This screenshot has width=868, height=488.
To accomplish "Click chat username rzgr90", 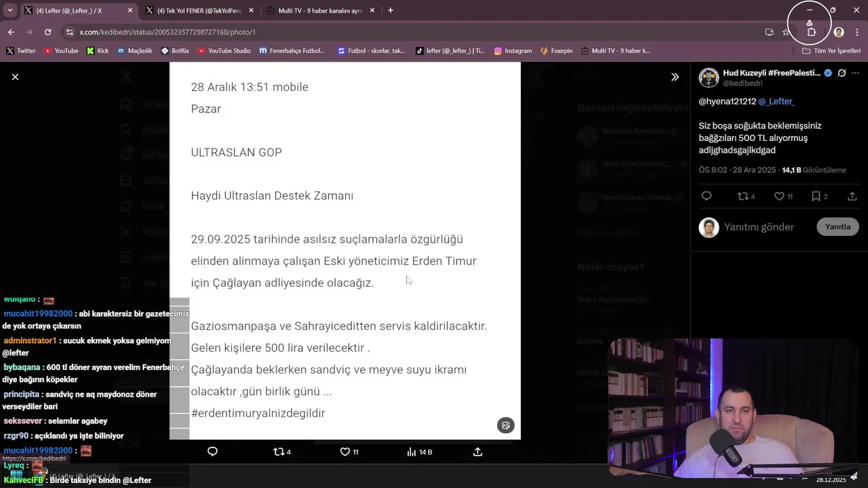I will pos(16,436).
